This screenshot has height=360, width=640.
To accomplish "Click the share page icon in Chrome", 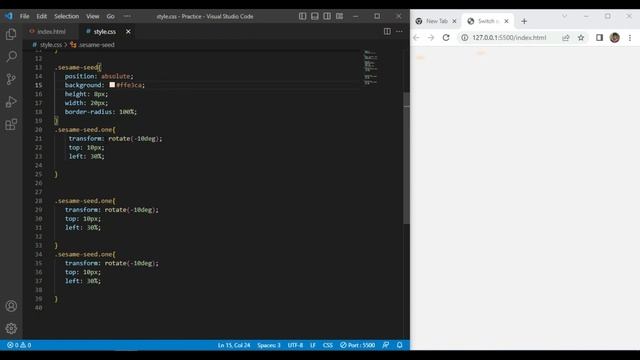I will click(x=566, y=38).
